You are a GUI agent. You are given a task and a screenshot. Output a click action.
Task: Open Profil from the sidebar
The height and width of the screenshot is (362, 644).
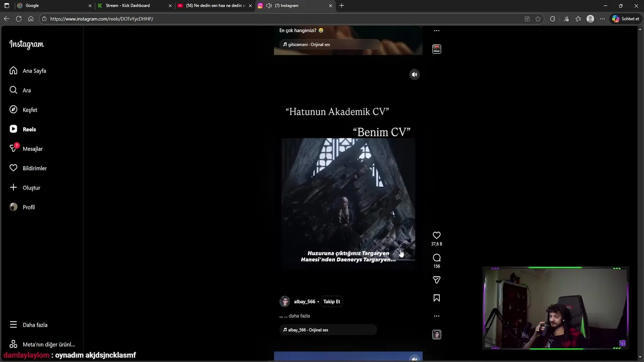coord(29,207)
